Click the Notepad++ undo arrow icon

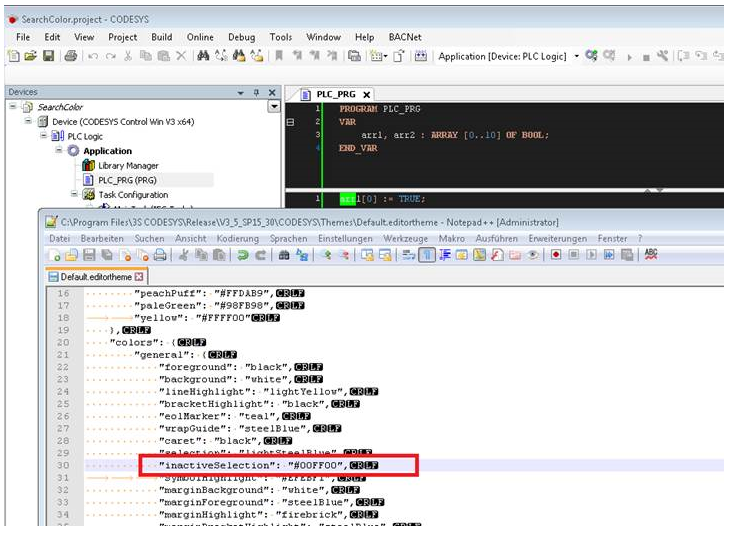pyautogui.click(x=242, y=256)
